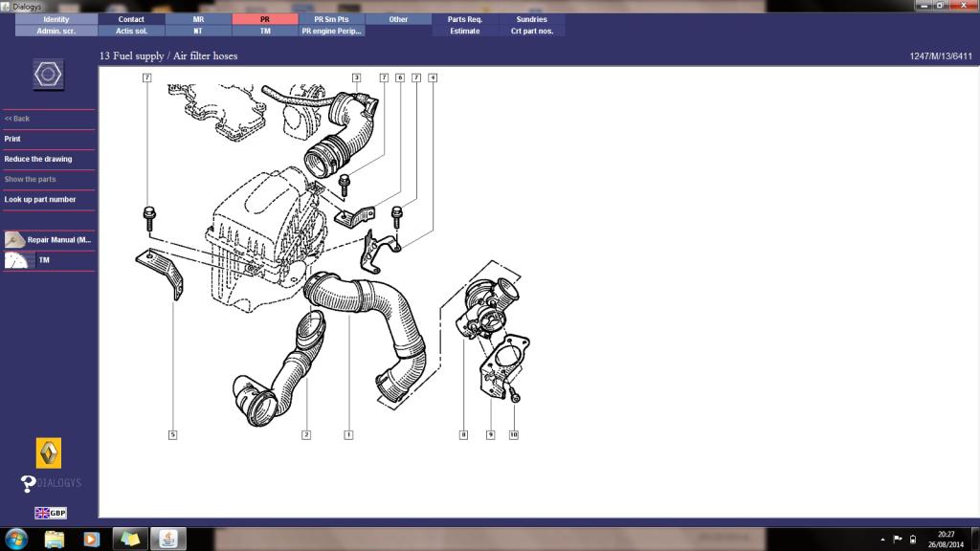Open the Repair Manual wrench icon
Viewport: 980px width, 551px height.
point(14,240)
